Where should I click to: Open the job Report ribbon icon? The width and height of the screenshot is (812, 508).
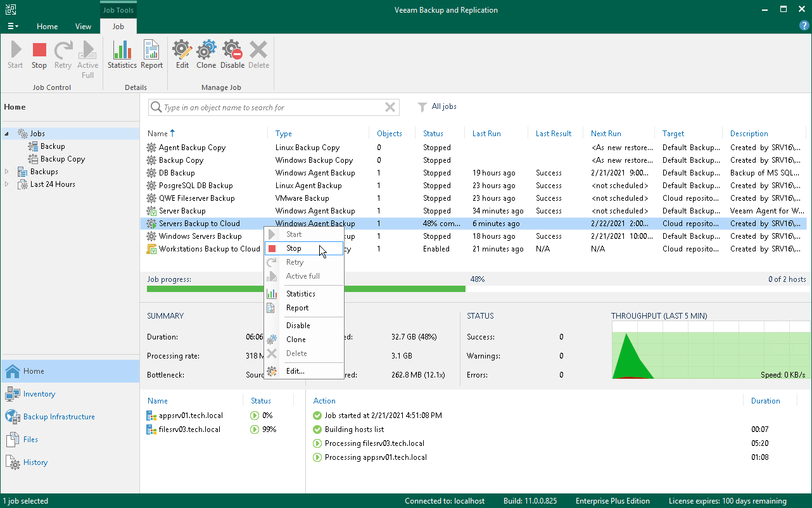pyautogui.click(x=151, y=50)
